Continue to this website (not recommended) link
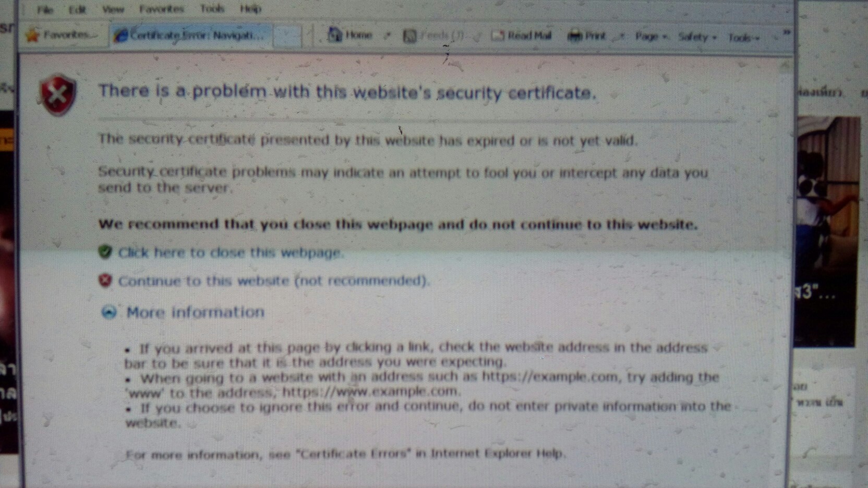This screenshot has height=488, width=868. 274,281
